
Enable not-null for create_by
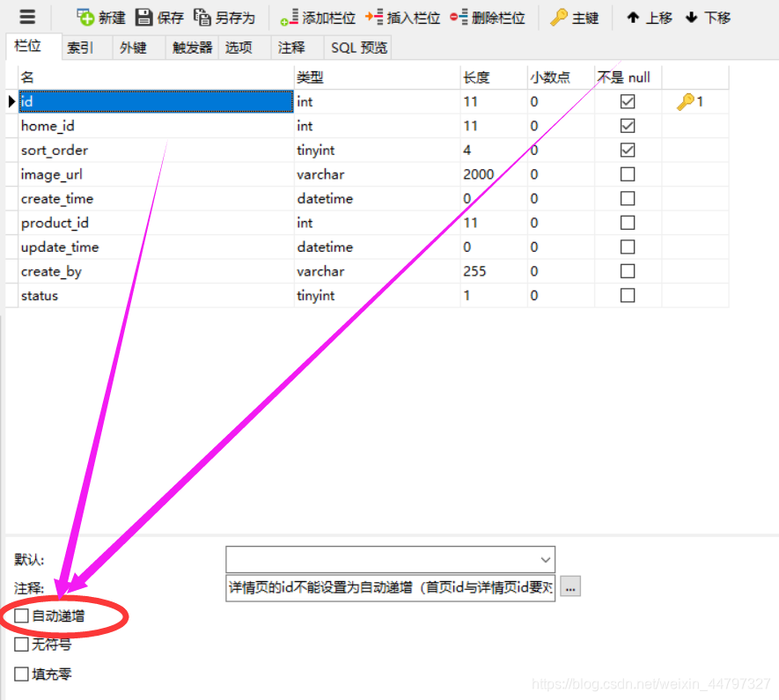tap(628, 271)
